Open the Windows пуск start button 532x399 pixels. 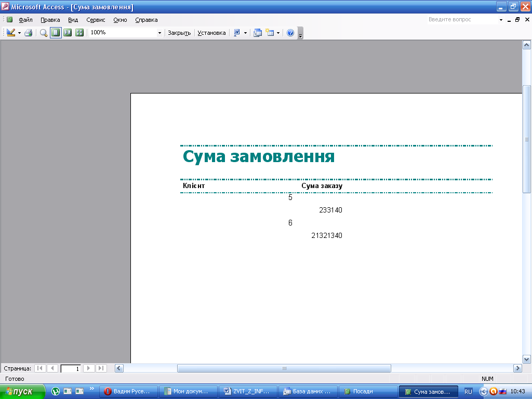click(x=22, y=391)
